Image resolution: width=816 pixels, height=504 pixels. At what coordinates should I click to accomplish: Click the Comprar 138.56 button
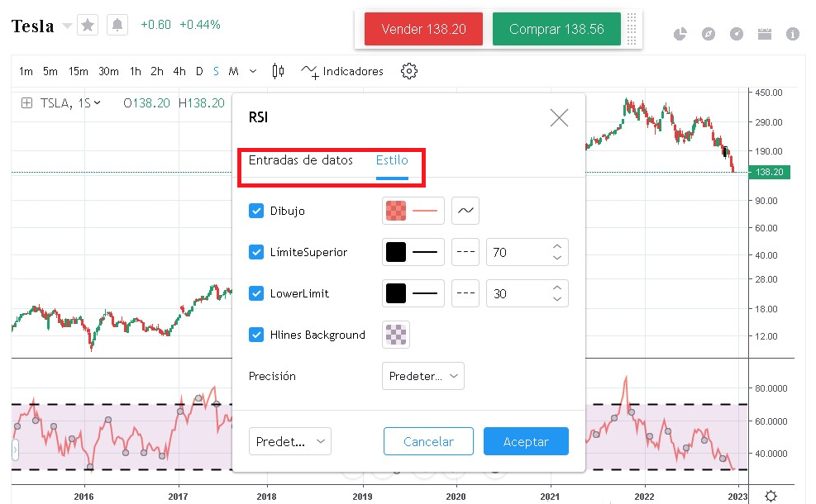(556, 30)
